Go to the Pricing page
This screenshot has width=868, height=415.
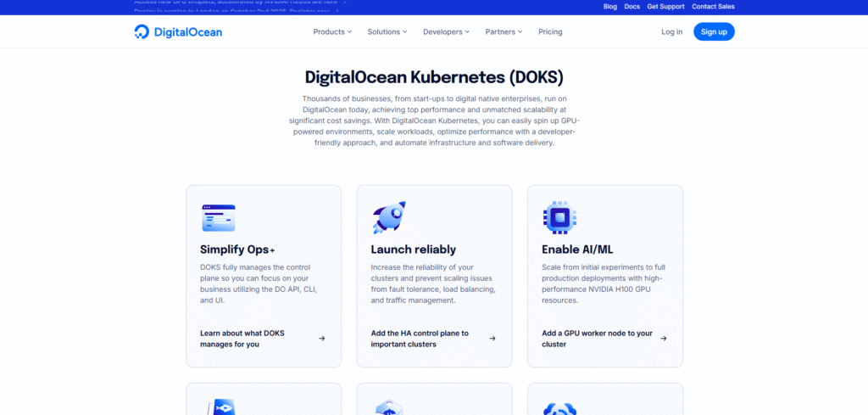tap(550, 32)
